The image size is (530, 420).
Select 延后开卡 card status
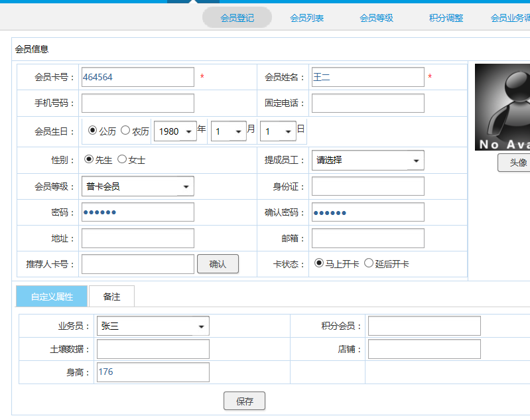(369, 263)
